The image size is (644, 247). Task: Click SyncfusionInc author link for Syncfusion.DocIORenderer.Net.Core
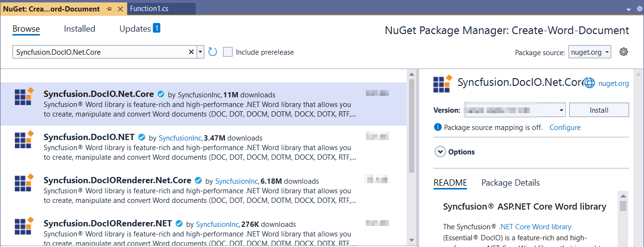point(237,181)
